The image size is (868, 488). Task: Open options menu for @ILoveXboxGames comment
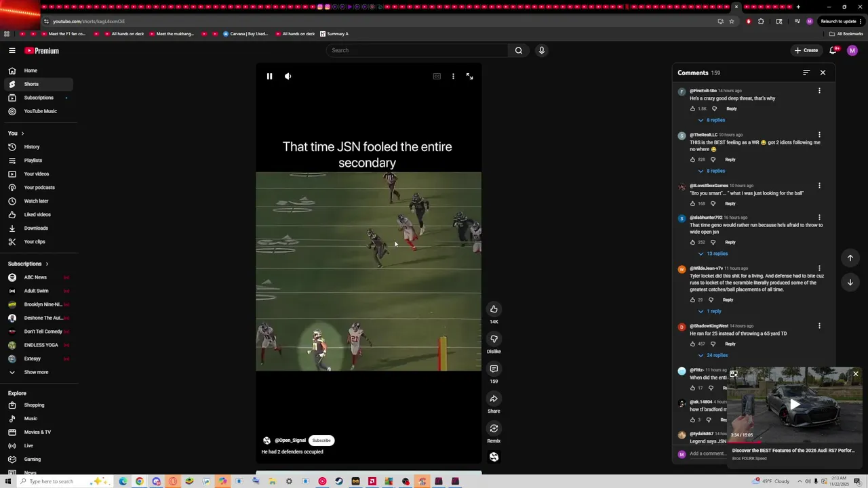pos(819,186)
